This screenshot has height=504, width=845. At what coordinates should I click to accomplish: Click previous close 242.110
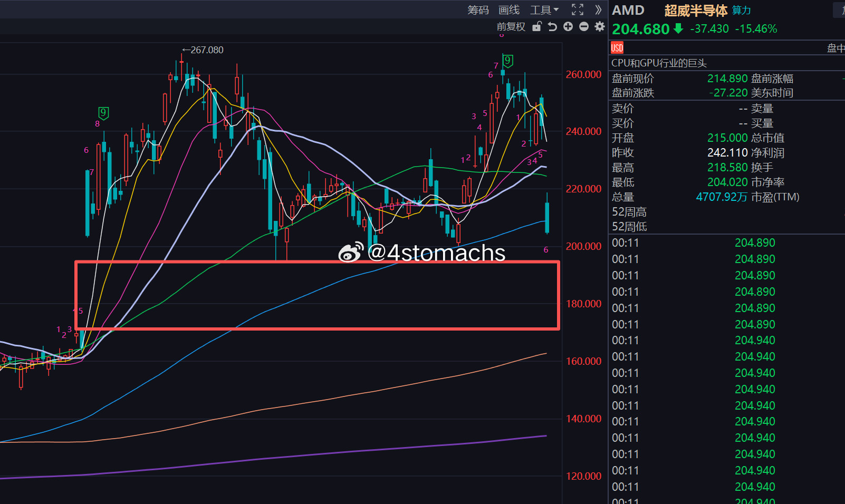coord(727,152)
